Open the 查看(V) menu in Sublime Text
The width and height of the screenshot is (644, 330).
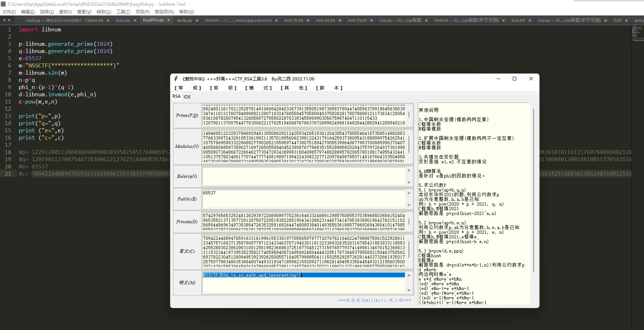[x=84, y=12]
